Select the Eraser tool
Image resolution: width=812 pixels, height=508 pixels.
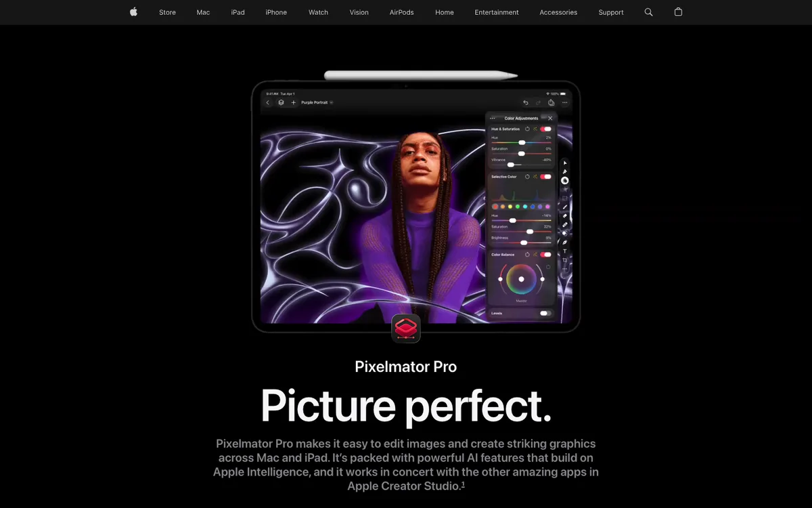(565, 215)
